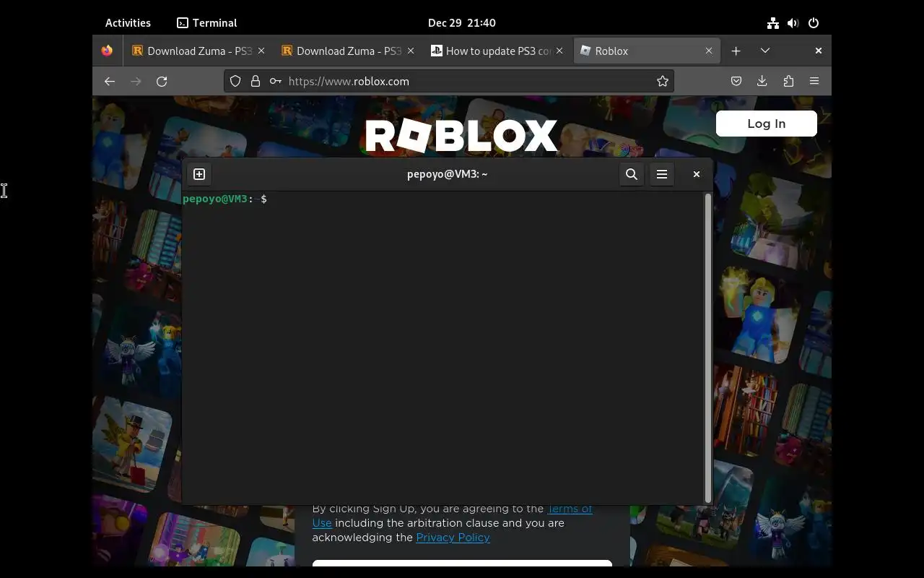924x578 pixels.
Task: Open the Terms of Use link
Action: click(570, 509)
